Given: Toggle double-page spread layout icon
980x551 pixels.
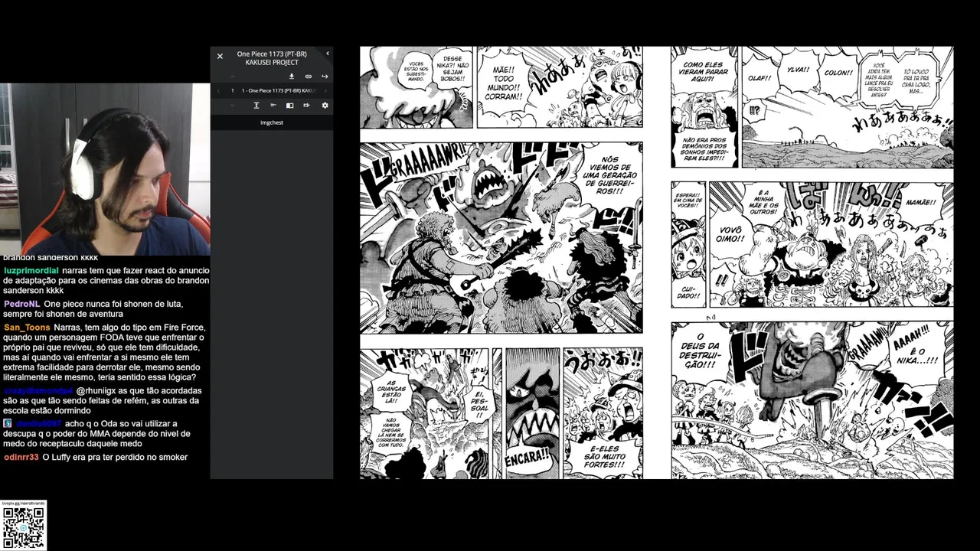Looking at the screenshot, I should (x=289, y=105).
